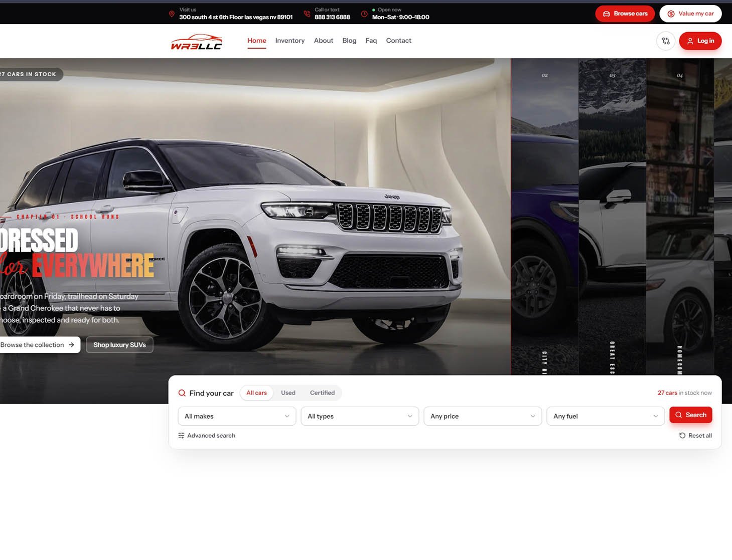
Task: Click the Reset all circular arrow icon
Action: point(682,436)
